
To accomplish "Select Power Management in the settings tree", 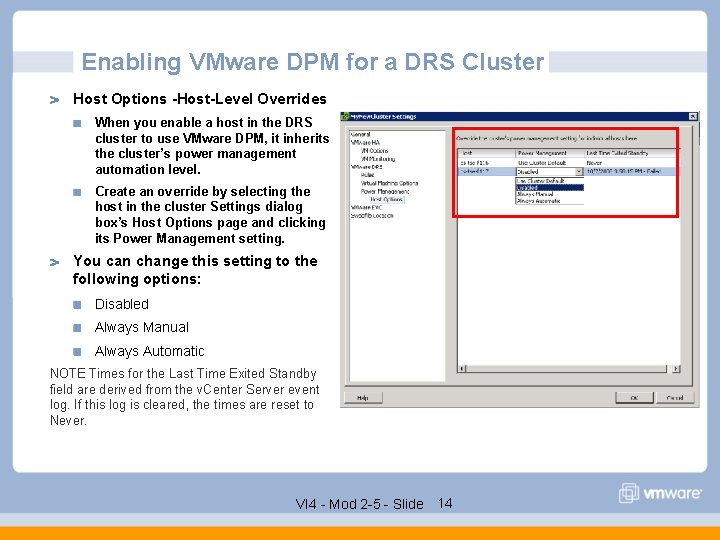I will coord(385,191).
